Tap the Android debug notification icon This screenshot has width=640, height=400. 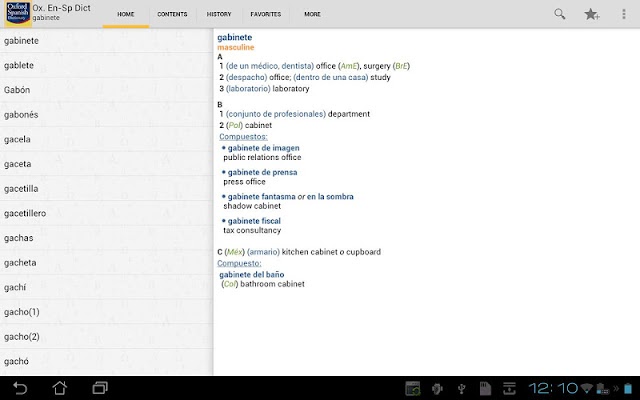point(437,389)
